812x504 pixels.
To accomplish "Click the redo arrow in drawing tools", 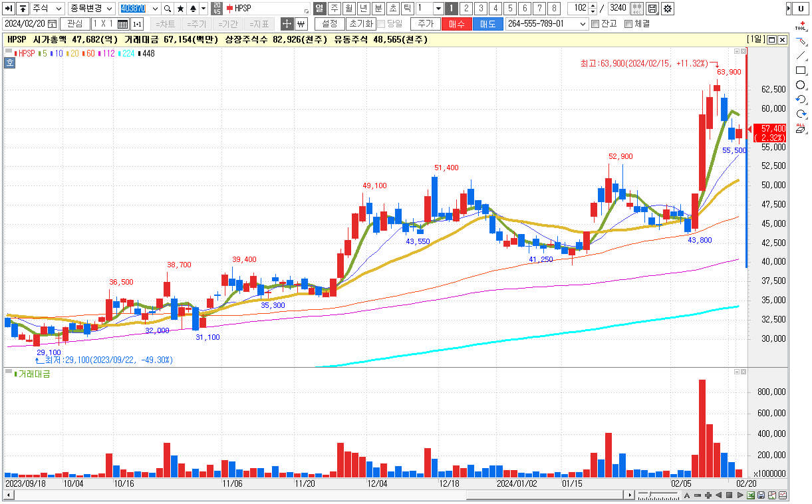I will click(801, 114).
